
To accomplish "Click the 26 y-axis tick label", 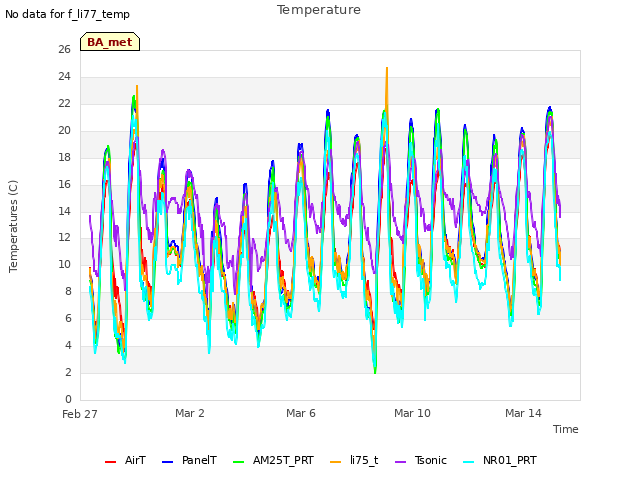I will pyautogui.click(x=64, y=49).
